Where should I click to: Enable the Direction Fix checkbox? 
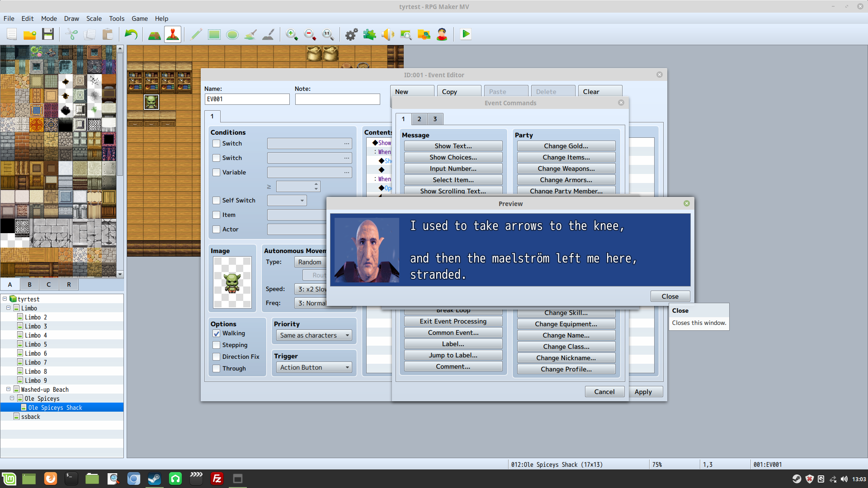point(217,357)
